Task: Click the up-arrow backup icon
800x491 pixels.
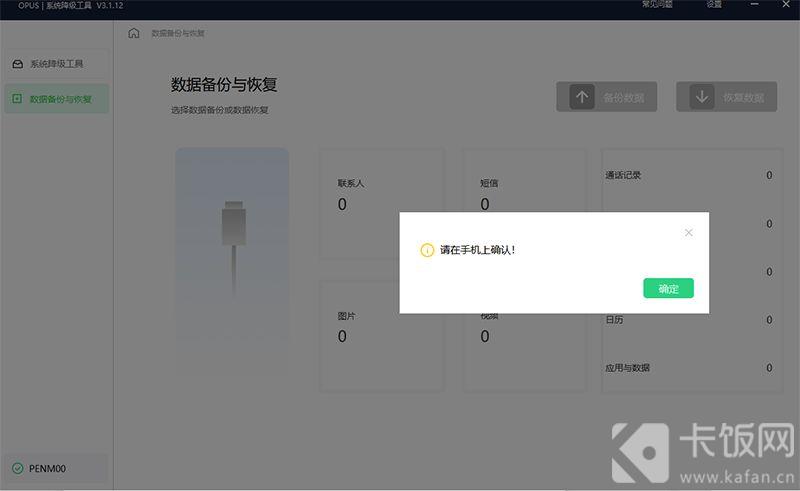Action: pyautogui.click(x=582, y=97)
